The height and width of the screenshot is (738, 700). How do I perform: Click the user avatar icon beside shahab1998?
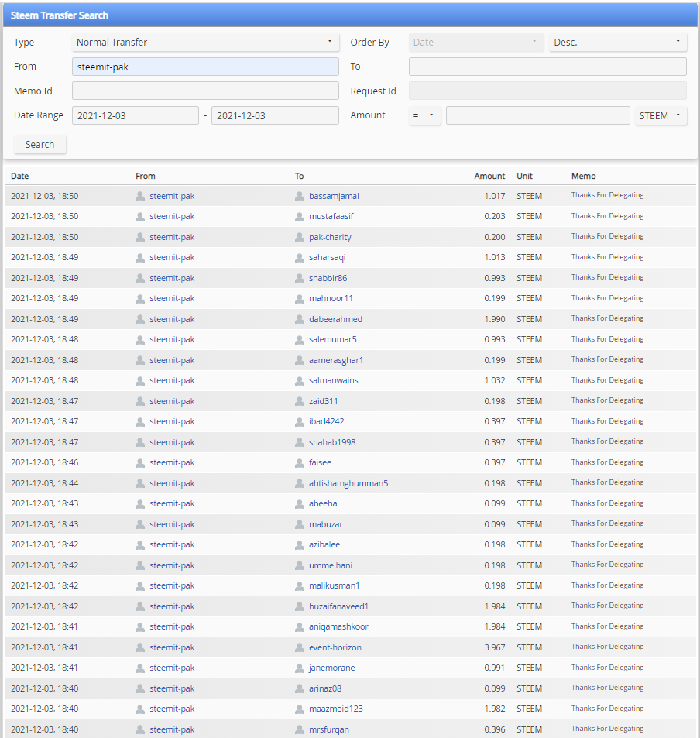pyautogui.click(x=300, y=442)
